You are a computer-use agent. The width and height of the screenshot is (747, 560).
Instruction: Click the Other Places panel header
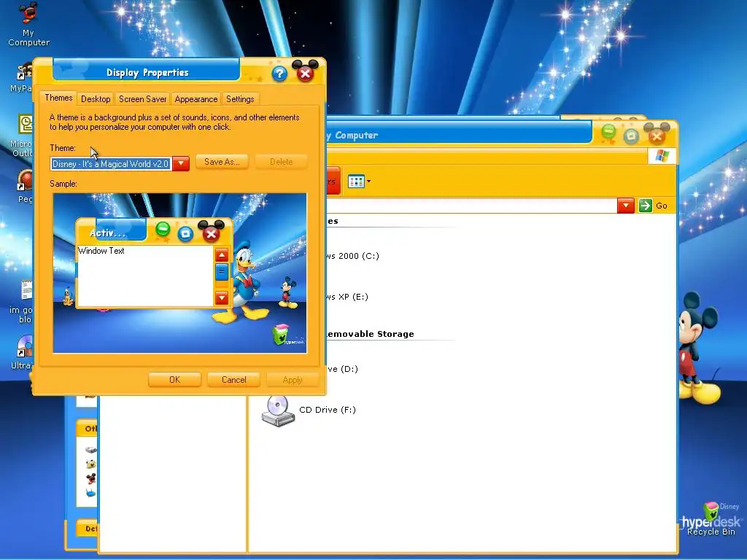coord(88,429)
